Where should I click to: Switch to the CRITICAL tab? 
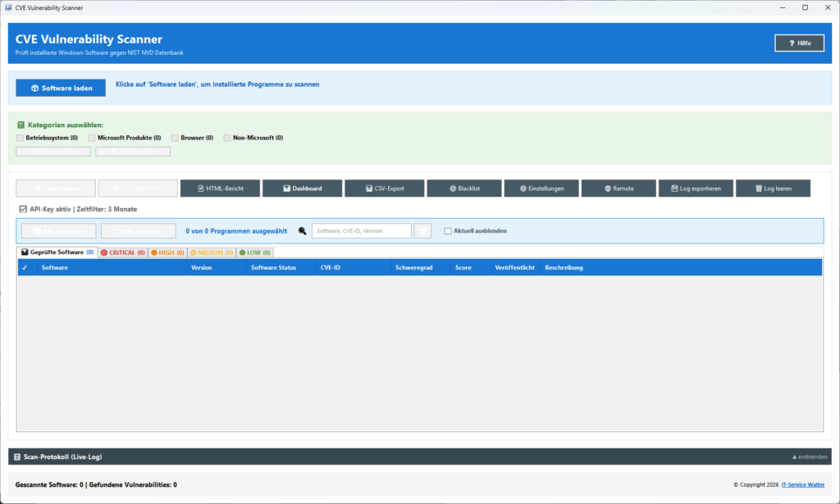(123, 252)
